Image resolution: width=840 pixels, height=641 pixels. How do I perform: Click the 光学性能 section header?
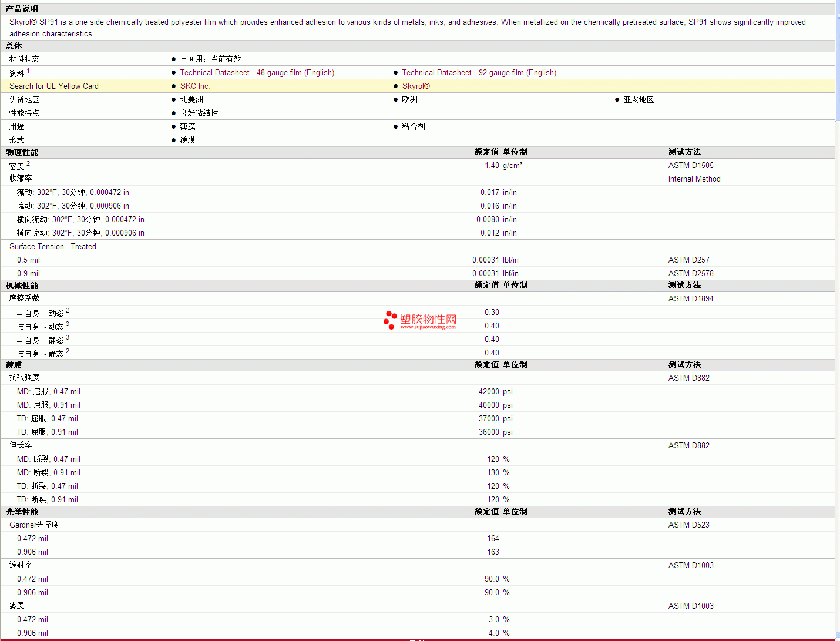[22, 512]
